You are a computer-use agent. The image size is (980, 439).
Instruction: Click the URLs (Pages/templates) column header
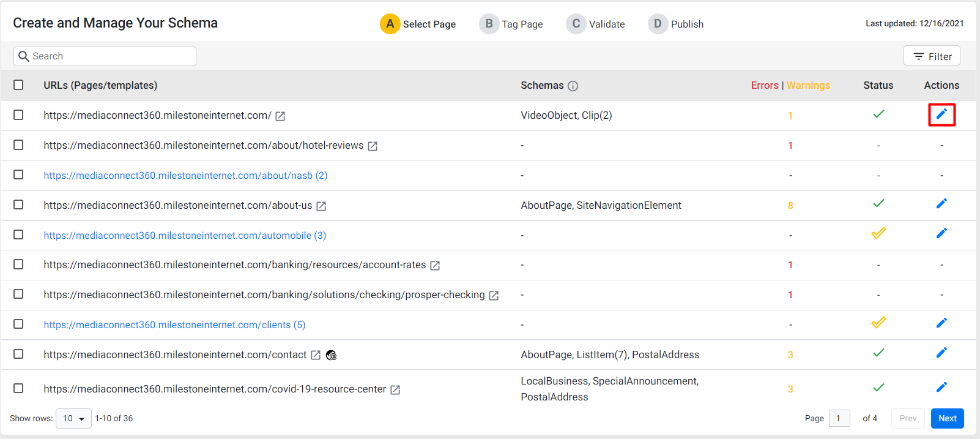(100, 85)
